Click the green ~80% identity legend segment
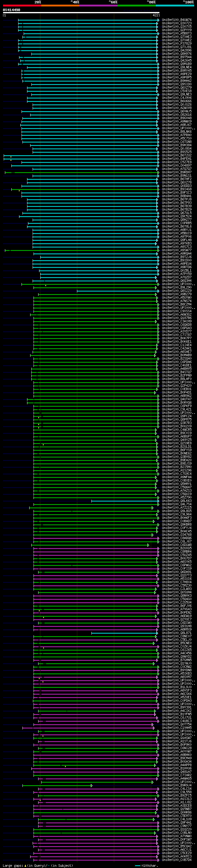The image size is (197, 868). (x=137, y=6)
